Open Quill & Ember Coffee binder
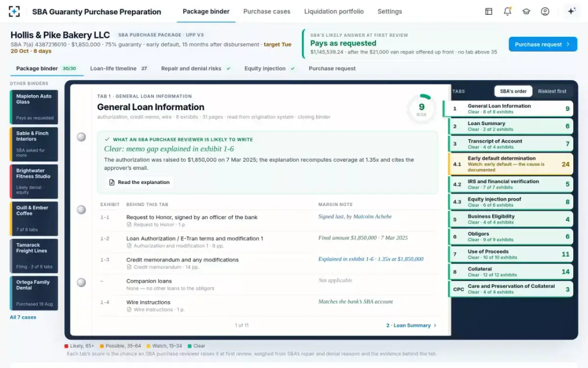The width and height of the screenshot is (588, 368). (34, 219)
